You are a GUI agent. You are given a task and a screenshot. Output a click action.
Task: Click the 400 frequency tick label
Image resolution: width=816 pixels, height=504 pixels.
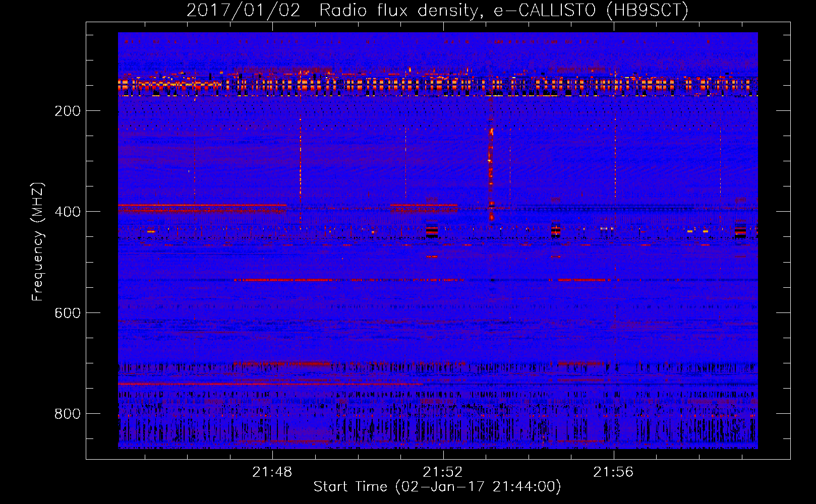coord(68,212)
